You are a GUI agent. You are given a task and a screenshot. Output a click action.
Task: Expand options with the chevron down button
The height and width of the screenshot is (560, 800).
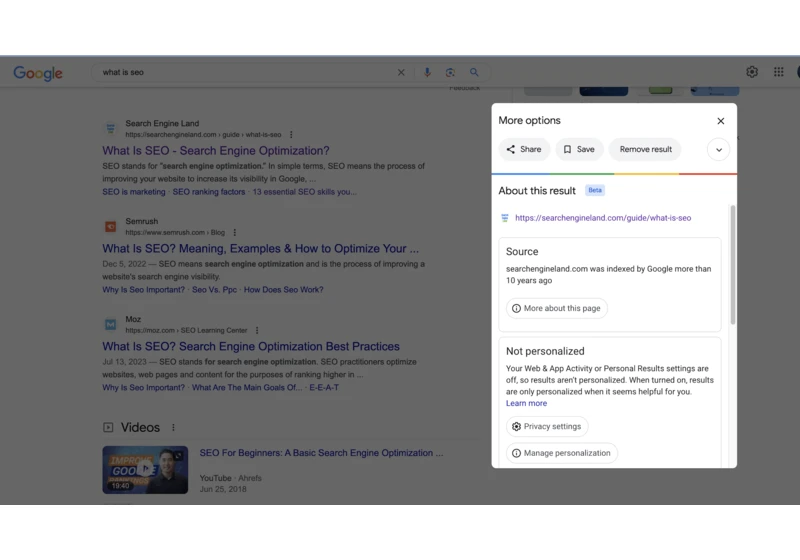tap(718, 149)
